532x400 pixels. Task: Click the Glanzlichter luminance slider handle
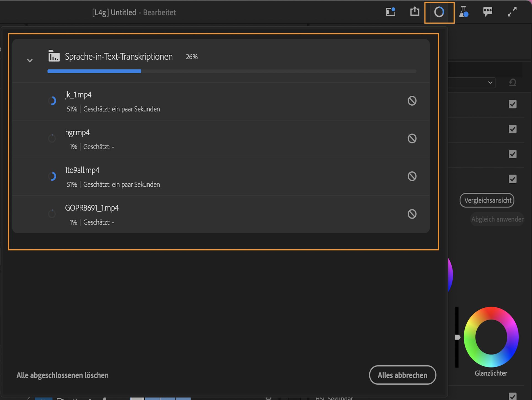(x=458, y=337)
